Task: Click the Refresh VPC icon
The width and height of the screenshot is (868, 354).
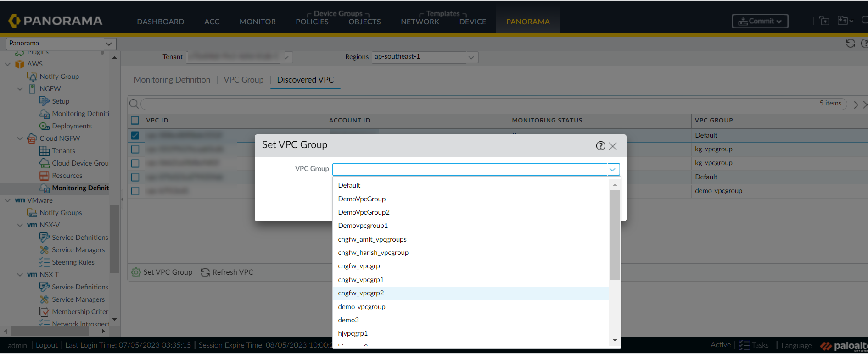Action: pyautogui.click(x=205, y=272)
